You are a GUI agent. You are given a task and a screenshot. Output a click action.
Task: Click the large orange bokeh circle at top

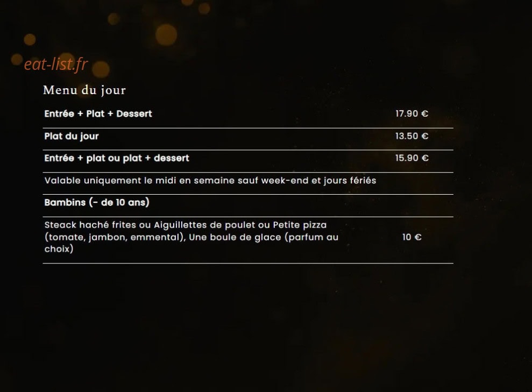tap(166, 34)
